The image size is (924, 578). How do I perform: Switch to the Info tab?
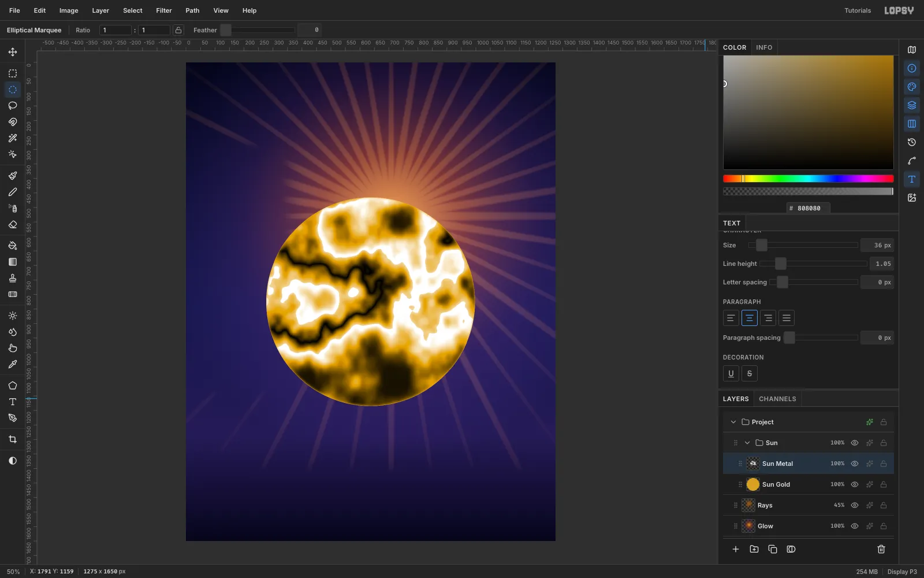tap(764, 47)
